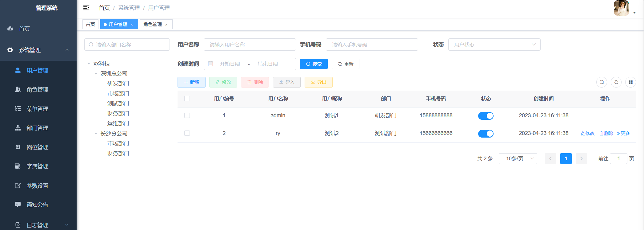Click the 角色管理 icon in sidebar

(x=18, y=89)
